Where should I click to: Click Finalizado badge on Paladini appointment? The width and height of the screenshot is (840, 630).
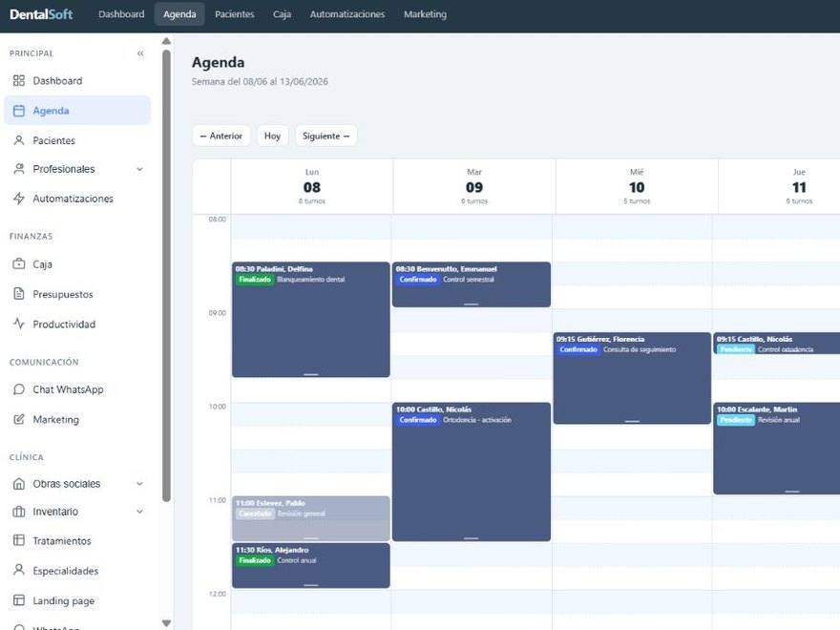click(x=255, y=280)
